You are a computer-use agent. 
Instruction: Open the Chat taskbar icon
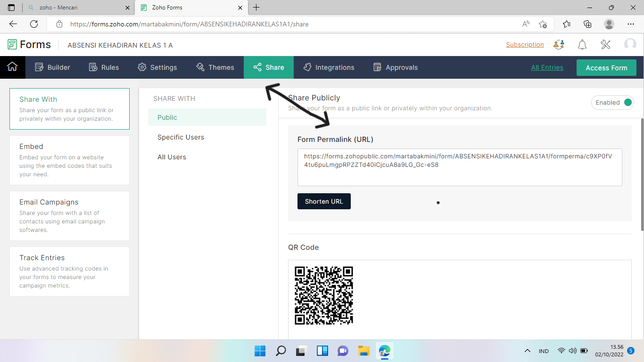[343, 351]
